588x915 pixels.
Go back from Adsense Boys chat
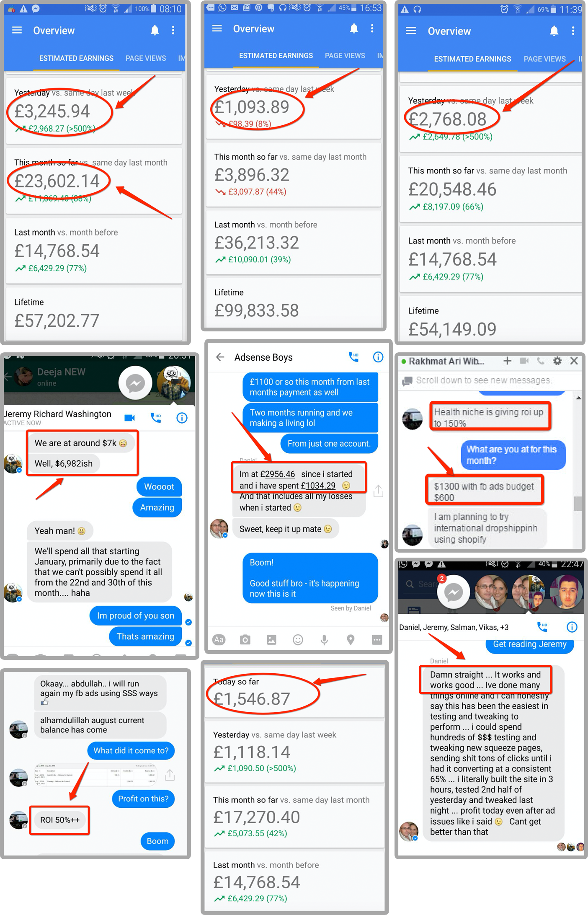[x=220, y=357]
